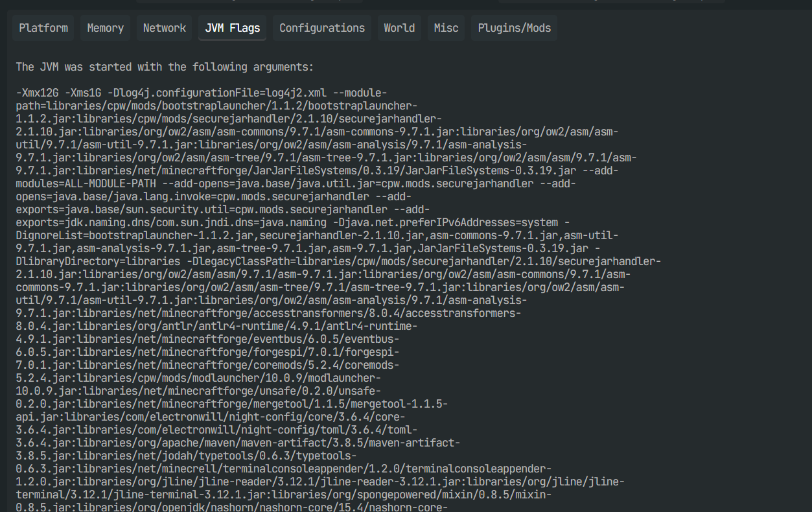Open the Platform tab
Image resolution: width=812 pixels, height=512 pixels.
pos(43,28)
